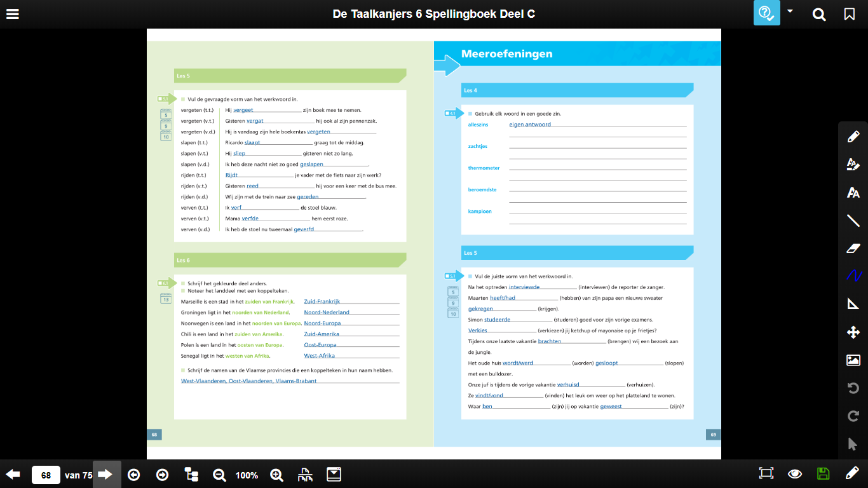Screen dimensions: 868x488
Task: Zoom out with the minus magnifier
Action: tap(219, 475)
